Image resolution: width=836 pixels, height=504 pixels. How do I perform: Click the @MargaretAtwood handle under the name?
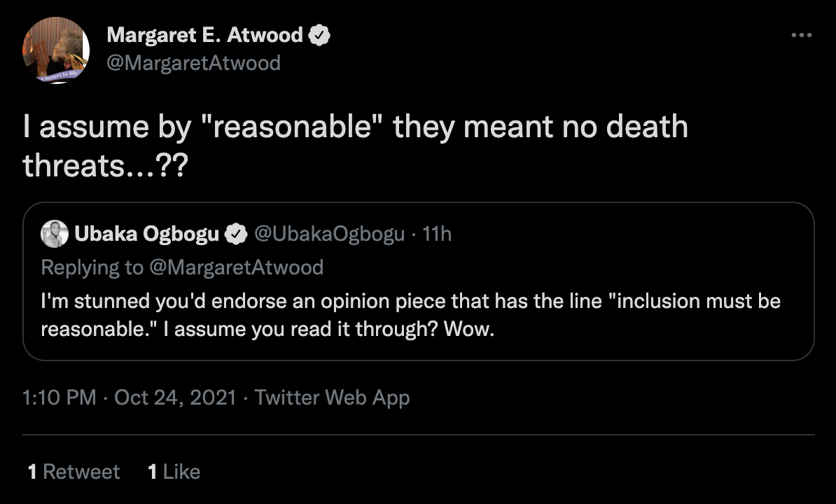[x=193, y=63]
